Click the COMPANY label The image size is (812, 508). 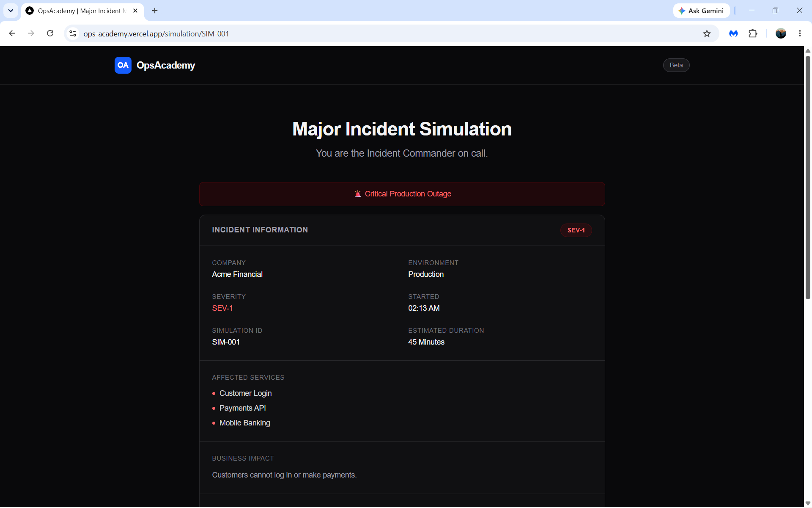[228, 263]
